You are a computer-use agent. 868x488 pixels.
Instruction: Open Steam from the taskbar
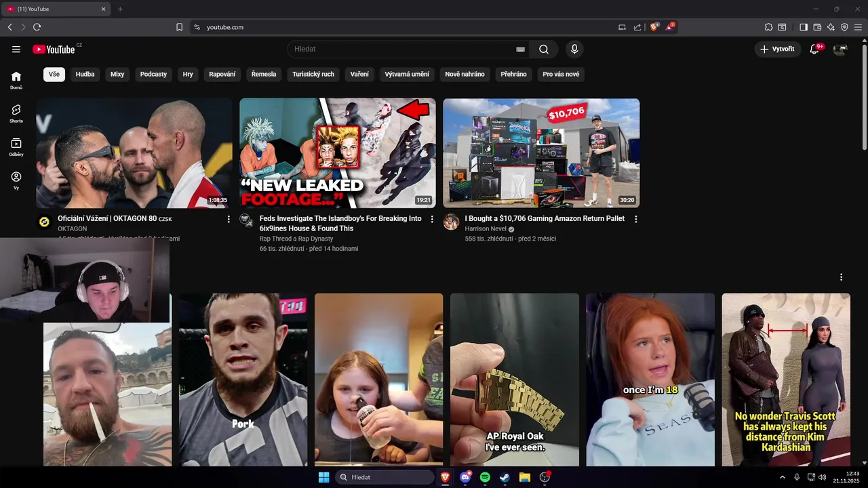point(505,477)
